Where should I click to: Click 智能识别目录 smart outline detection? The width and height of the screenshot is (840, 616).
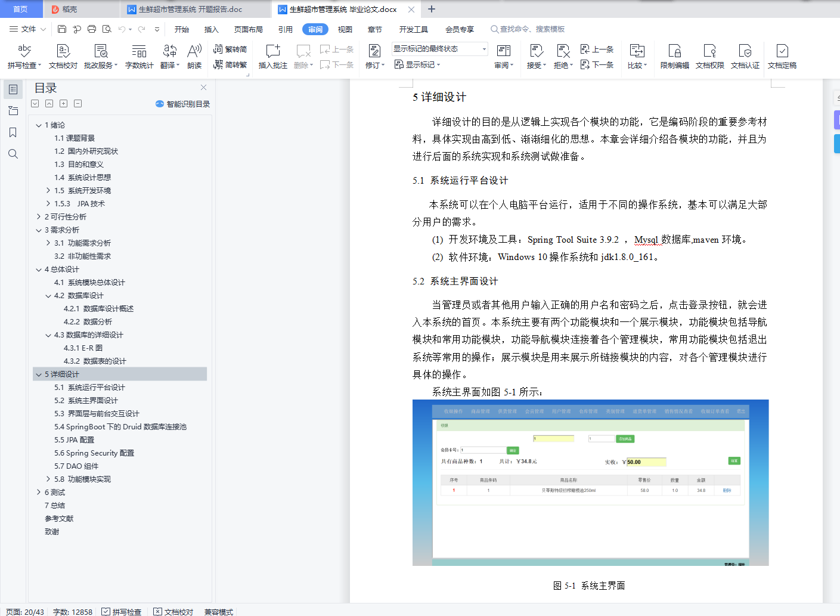pyautogui.click(x=182, y=104)
